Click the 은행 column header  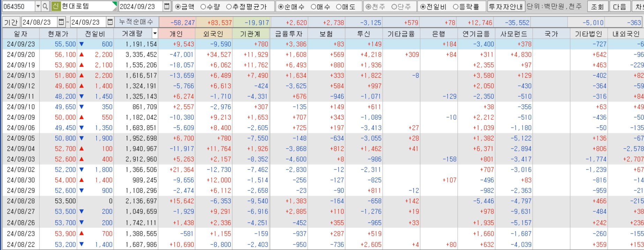point(439,34)
